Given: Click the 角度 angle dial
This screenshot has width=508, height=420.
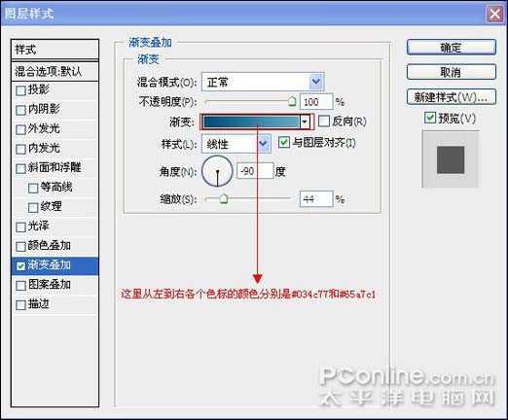Looking at the screenshot, I should coord(217,171).
